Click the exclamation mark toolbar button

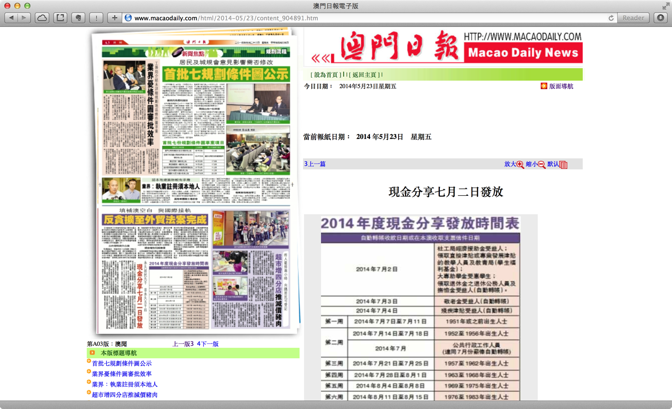click(96, 18)
